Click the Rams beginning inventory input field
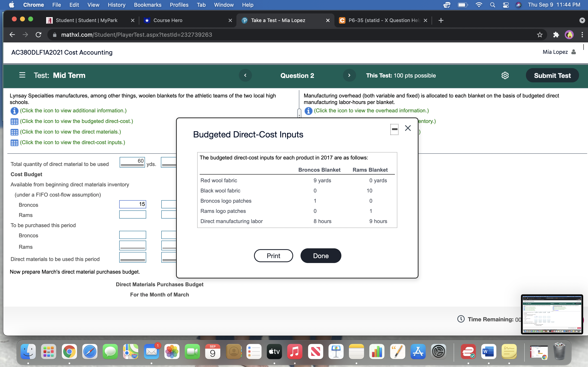The image size is (588, 367). pos(133,215)
